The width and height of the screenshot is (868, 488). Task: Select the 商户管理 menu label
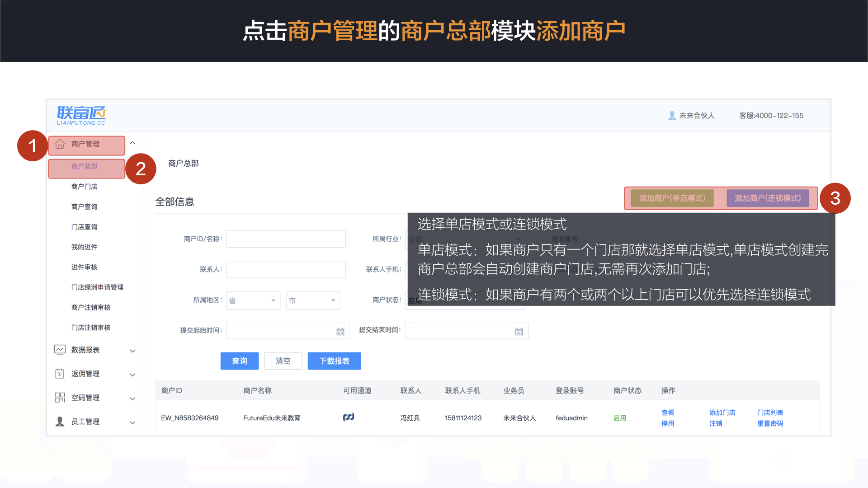[85, 144]
